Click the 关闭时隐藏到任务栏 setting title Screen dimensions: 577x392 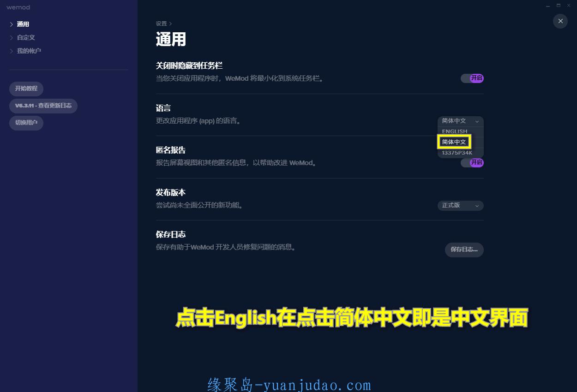189,66
